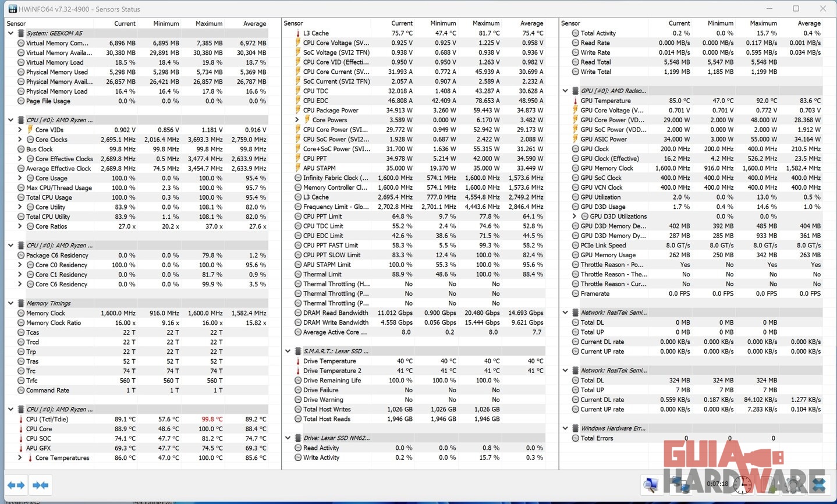Expand the Core Ratios row
The width and height of the screenshot is (837, 504).
pyautogui.click(x=20, y=226)
